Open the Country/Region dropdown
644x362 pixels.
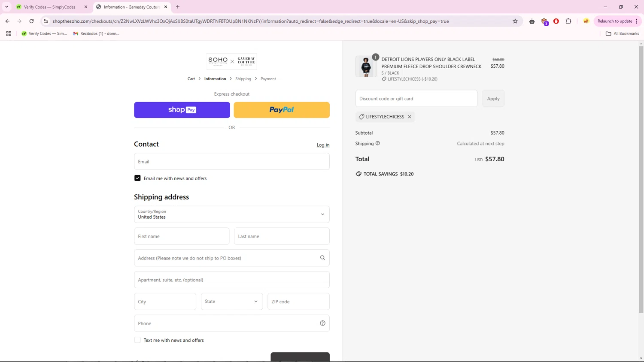[232, 214]
